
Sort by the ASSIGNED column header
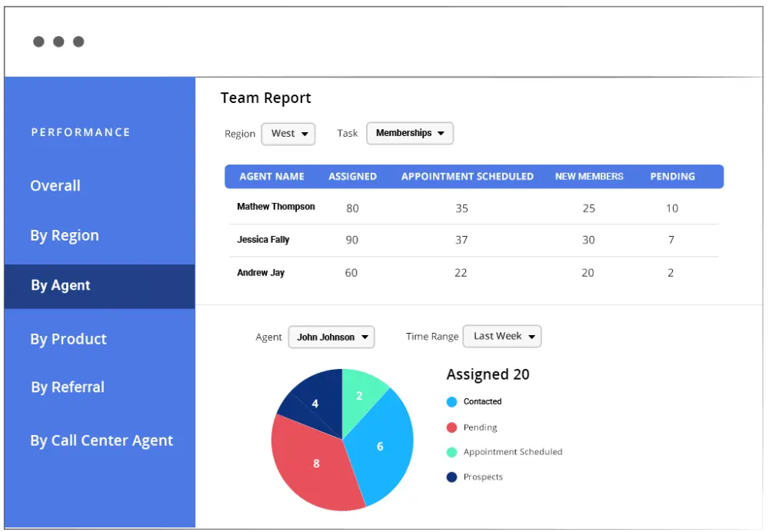point(352,176)
